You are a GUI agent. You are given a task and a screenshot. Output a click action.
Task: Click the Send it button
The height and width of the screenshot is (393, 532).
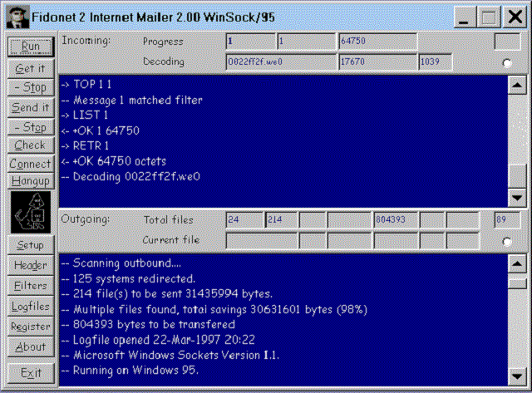pyautogui.click(x=31, y=107)
